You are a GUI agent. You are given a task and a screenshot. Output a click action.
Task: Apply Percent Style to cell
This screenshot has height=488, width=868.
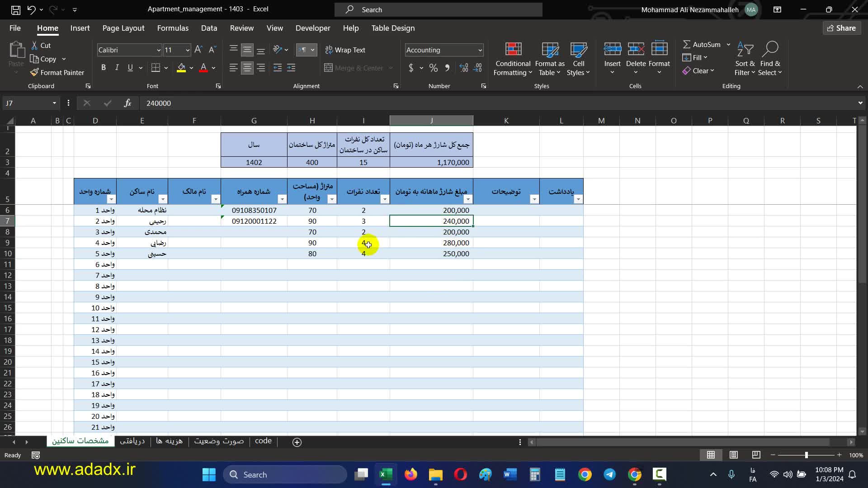pos(433,68)
